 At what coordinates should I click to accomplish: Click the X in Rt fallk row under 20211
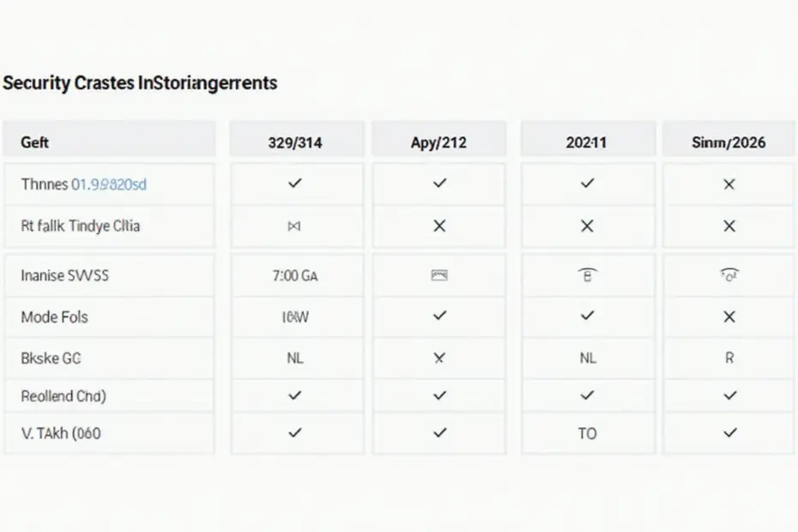(x=587, y=226)
